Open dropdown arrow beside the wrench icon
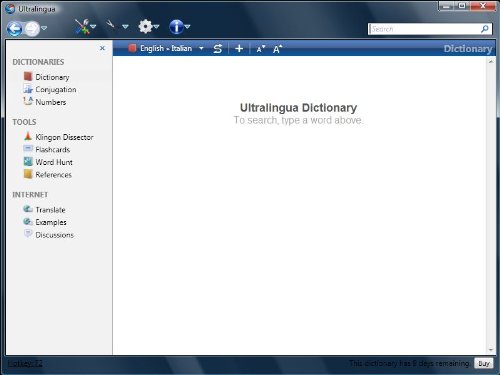The width and height of the screenshot is (500, 375). (125, 26)
